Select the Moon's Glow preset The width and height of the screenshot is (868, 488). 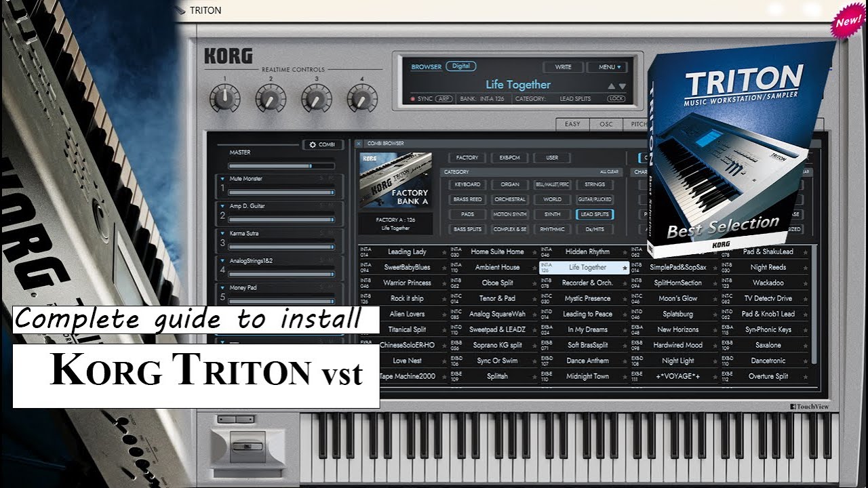click(678, 299)
